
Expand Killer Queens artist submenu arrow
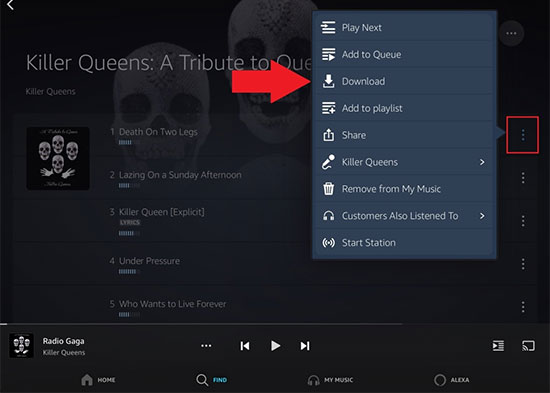[x=482, y=162]
